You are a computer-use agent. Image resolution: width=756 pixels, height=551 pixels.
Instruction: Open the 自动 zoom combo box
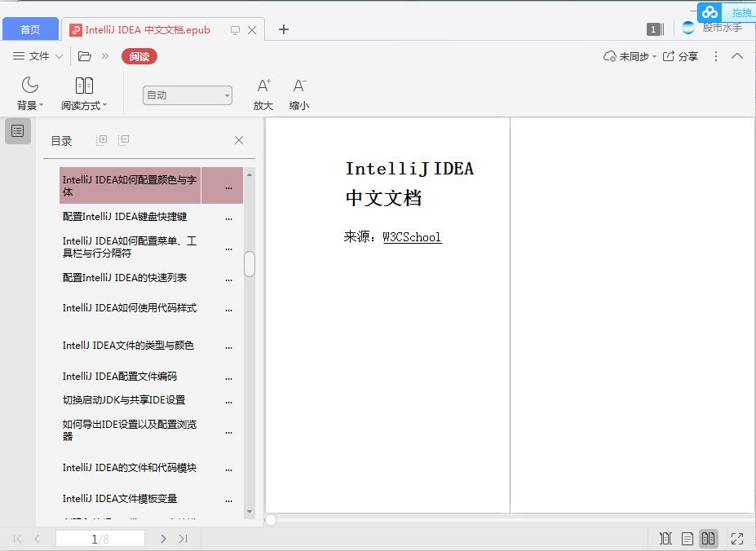(x=188, y=95)
